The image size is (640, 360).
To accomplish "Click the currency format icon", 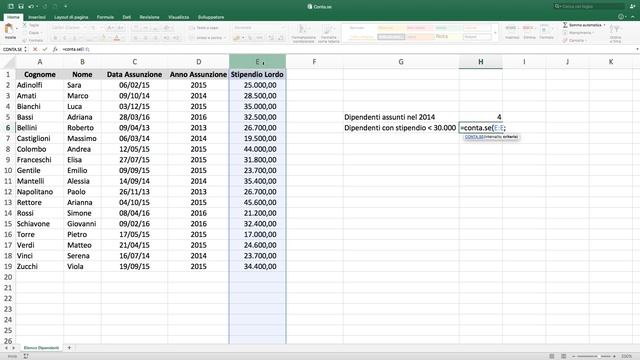I will pos(237,38).
